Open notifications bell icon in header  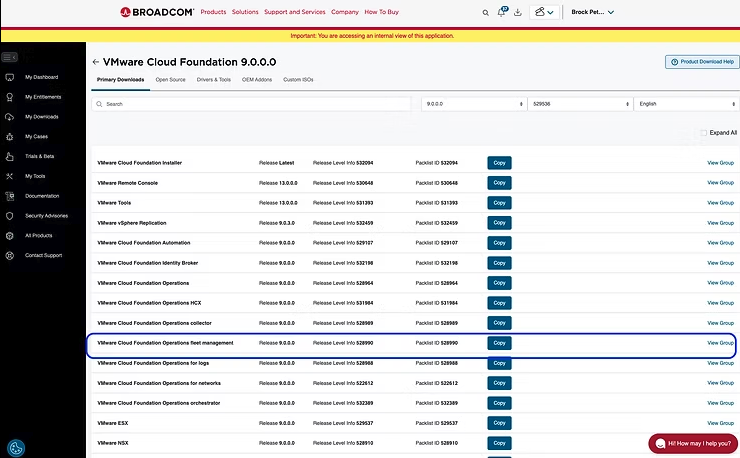pos(501,12)
